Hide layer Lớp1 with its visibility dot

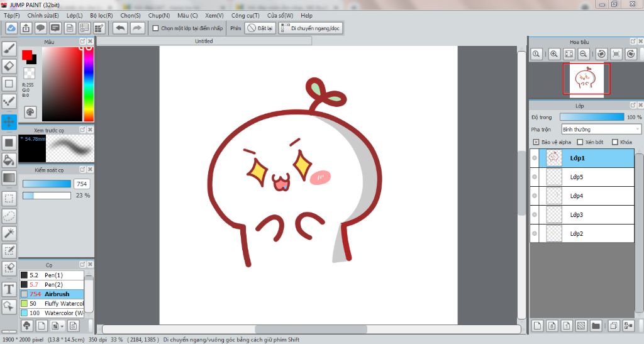(x=535, y=158)
